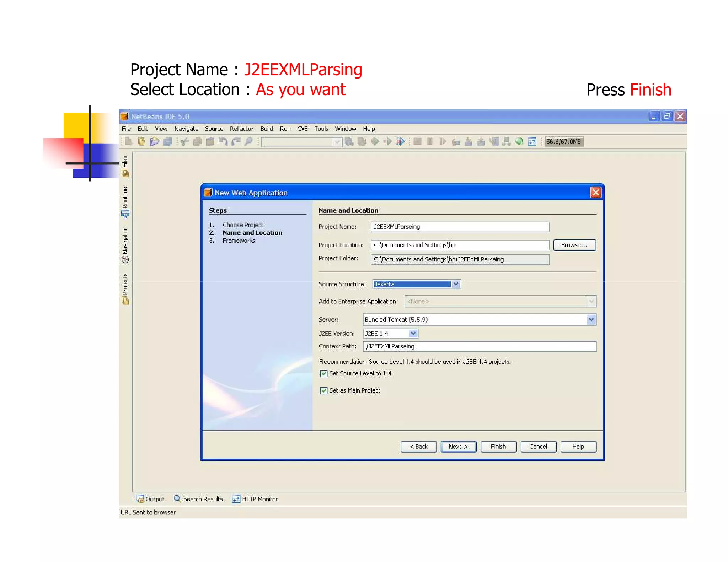The width and height of the screenshot is (728, 562).
Task: Open the Tools menu
Action: coord(321,129)
